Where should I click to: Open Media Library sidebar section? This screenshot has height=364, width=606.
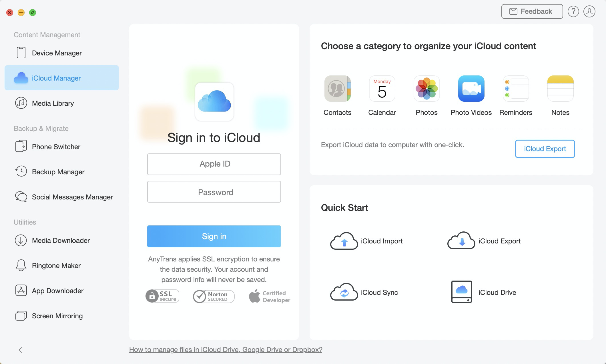pos(53,103)
